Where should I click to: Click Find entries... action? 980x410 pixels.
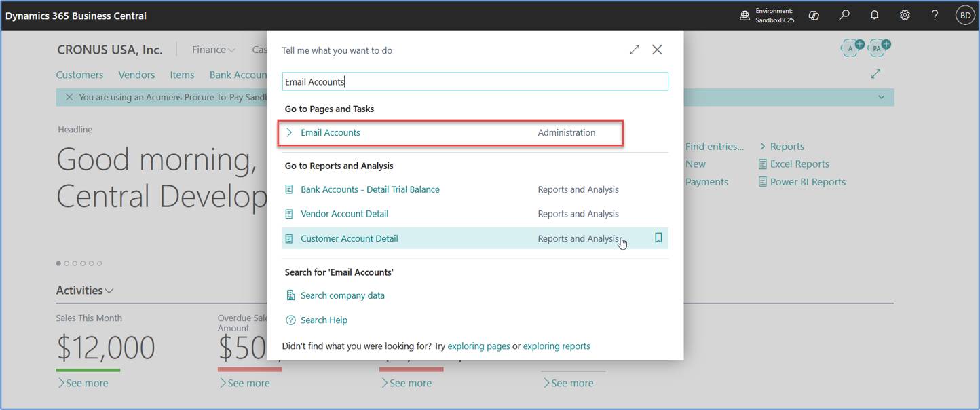tap(715, 146)
